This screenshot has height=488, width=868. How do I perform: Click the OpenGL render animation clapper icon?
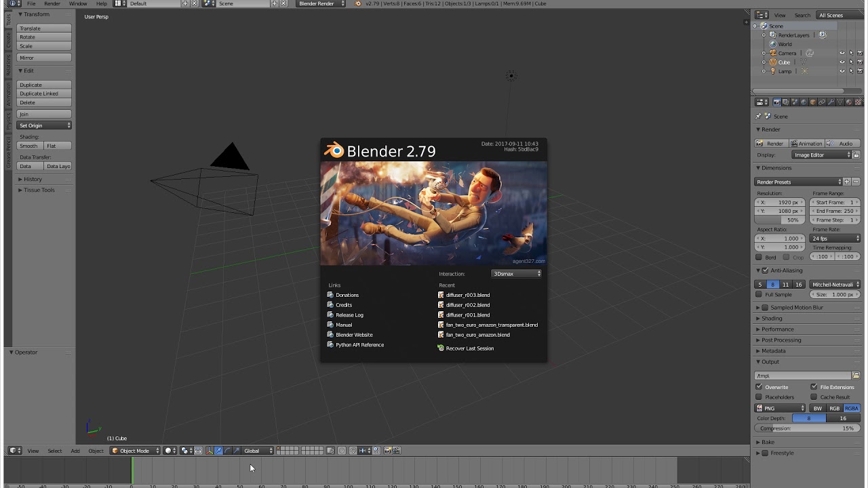coord(397,451)
